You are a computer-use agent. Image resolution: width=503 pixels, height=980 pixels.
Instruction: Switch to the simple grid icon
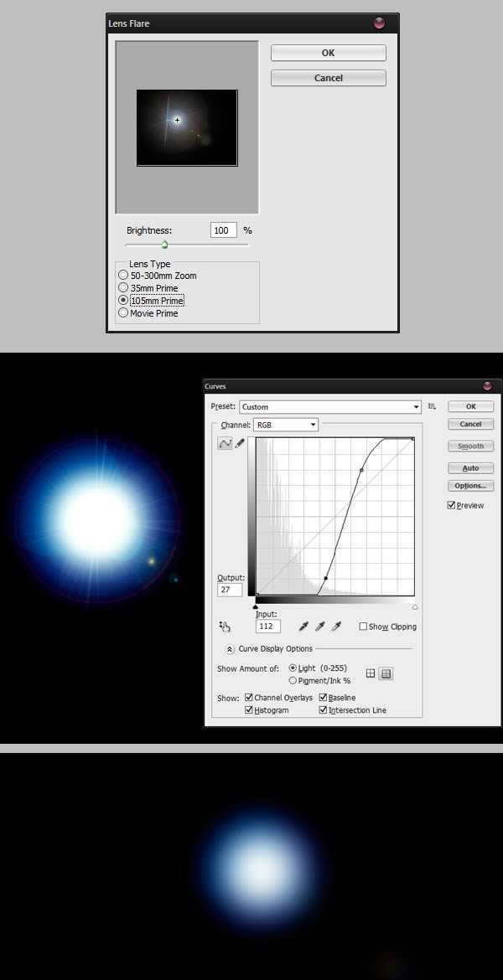[371, 673]
